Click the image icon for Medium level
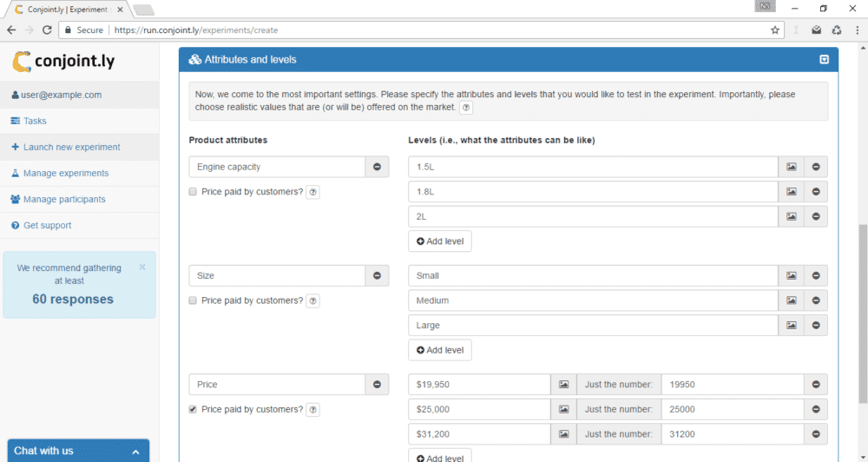 pyautogui.click(x=791, y=300)
